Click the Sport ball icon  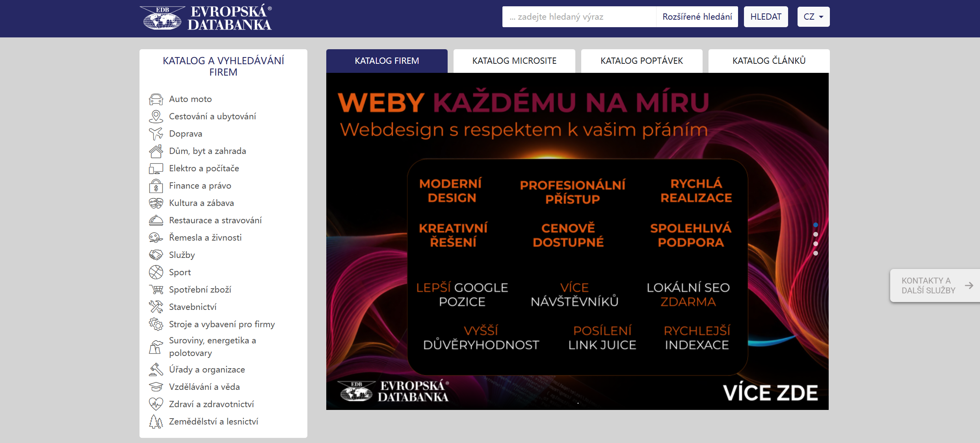click(156, 272)
